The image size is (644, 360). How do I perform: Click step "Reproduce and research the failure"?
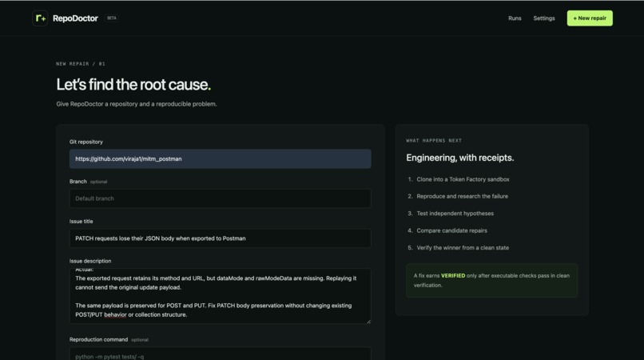462,196
